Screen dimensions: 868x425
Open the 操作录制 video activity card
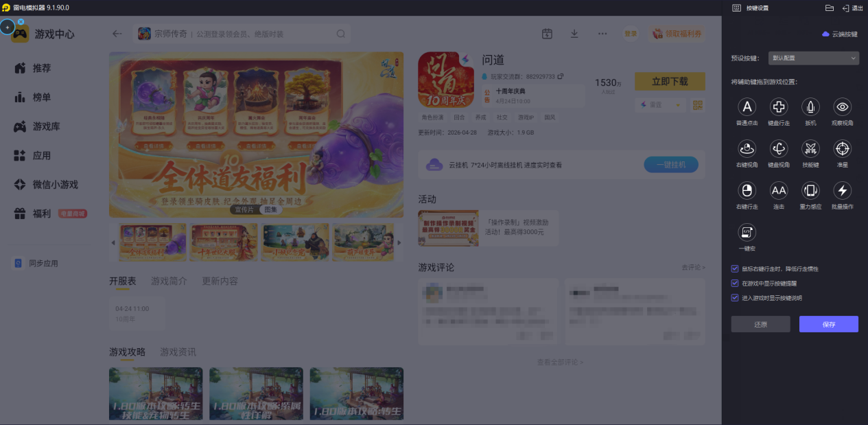pos(488,228)
